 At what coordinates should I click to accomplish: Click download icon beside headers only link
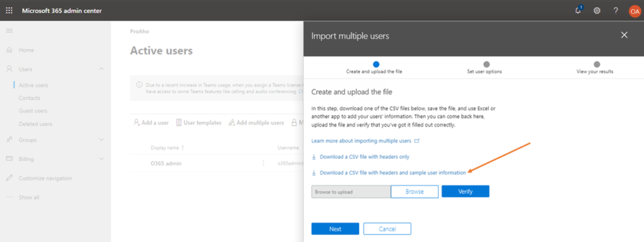pos(314,157)
